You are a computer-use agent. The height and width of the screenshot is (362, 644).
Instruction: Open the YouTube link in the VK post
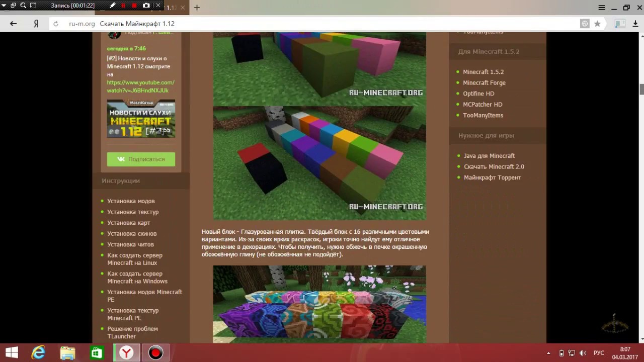[140, 86]
